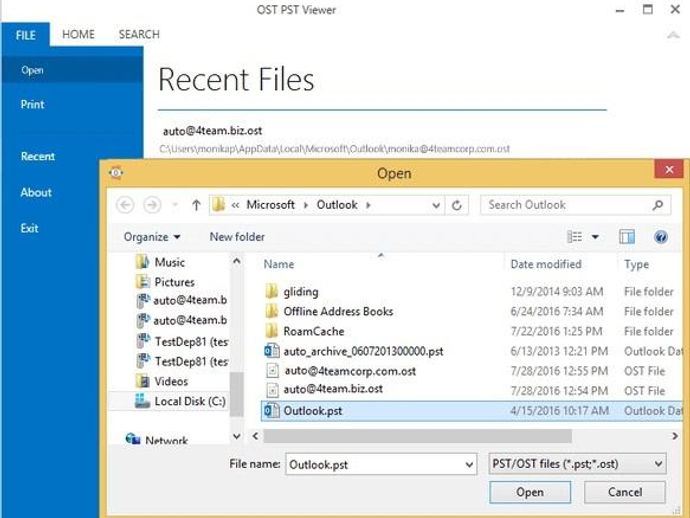Click the search magnifier icon

coord(658,205)
